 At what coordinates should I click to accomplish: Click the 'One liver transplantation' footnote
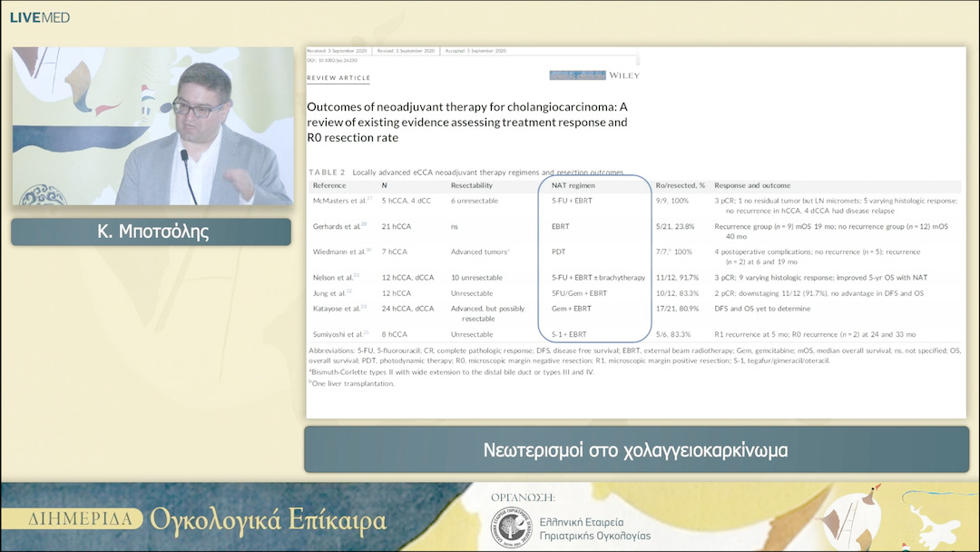click(352, 383)
